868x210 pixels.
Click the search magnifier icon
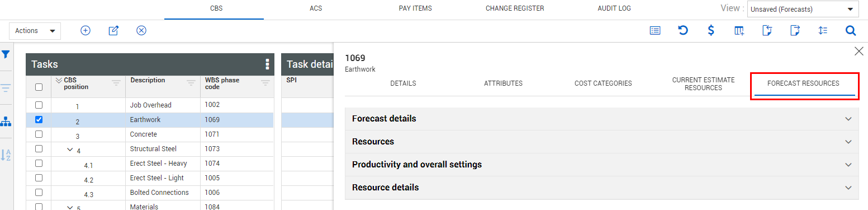pyautogui.click(x=851, y=31)
